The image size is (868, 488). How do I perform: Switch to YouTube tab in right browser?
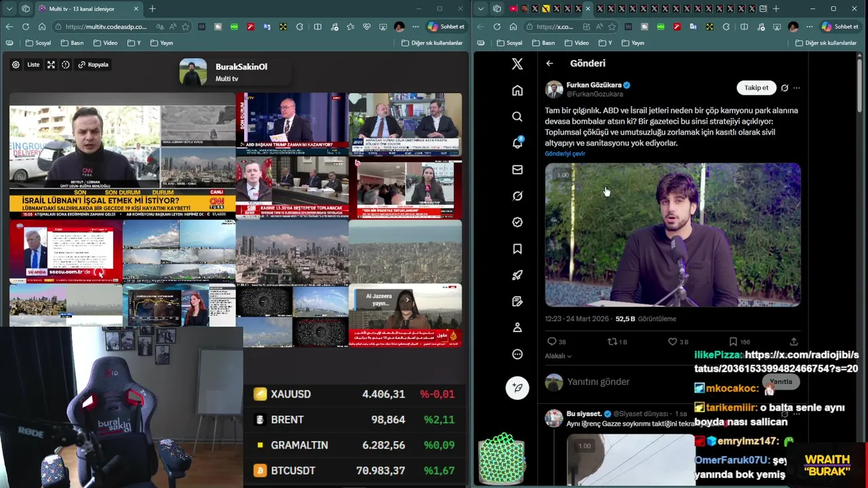pos(513,9)
